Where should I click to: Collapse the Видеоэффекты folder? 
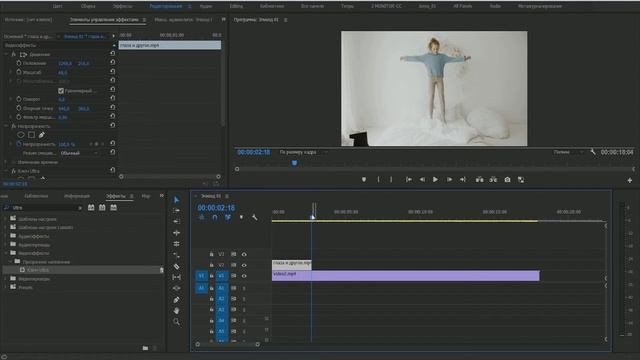[6, 253]
